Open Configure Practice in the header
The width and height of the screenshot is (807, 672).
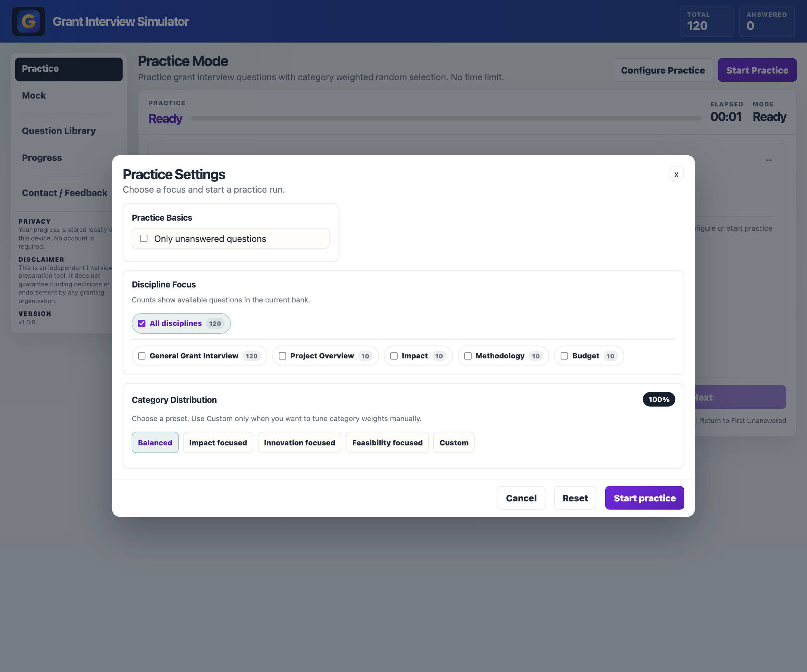662,70
